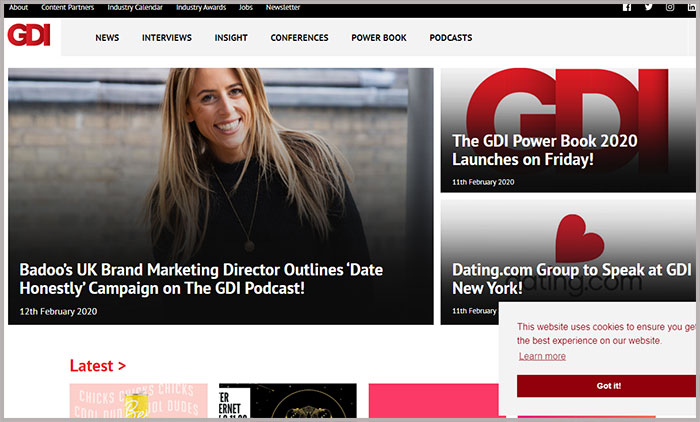Open the About page
The height and width of the screenshot is (422, 700).
click(18, 7)
